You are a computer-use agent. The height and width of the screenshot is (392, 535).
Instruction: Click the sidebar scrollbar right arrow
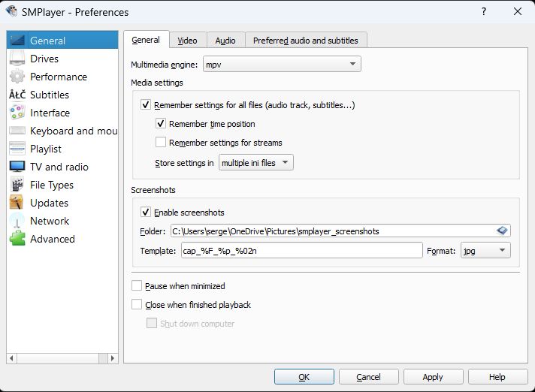113,358
